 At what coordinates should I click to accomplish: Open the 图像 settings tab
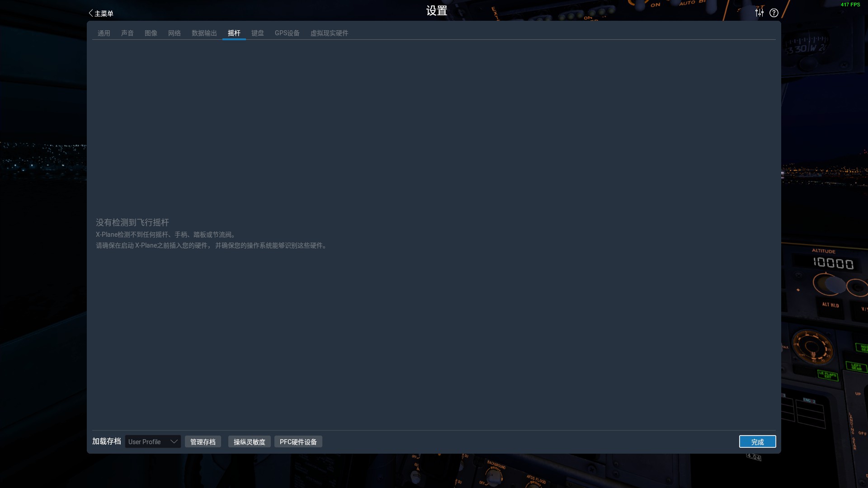pyautogui.click(x=151, y=33)
